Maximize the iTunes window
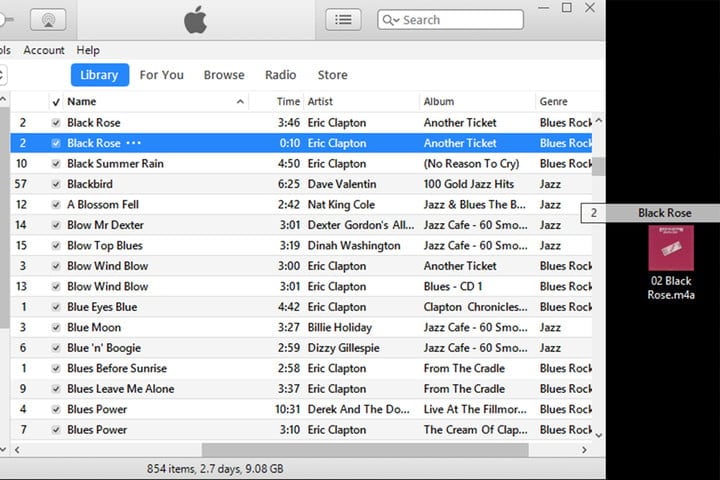The image size is (720, 480). pyautogui.click(x=567, y=8)
